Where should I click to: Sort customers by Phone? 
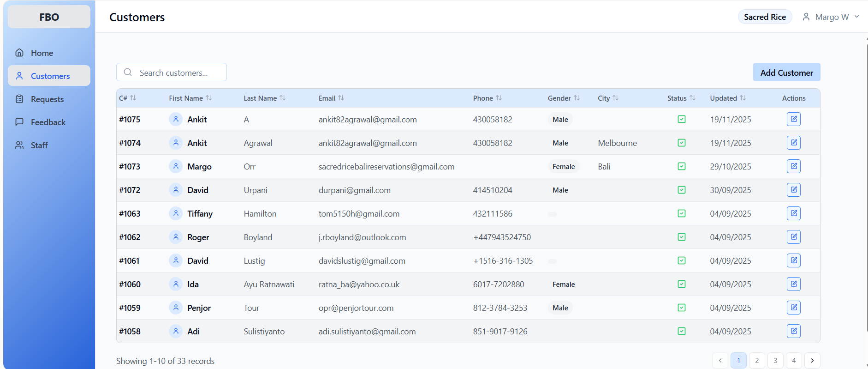click(x=488, y=98)
